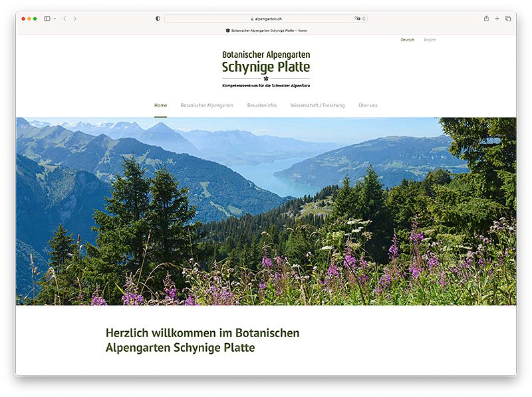Go back to the previous page

(x=65, y=19)
